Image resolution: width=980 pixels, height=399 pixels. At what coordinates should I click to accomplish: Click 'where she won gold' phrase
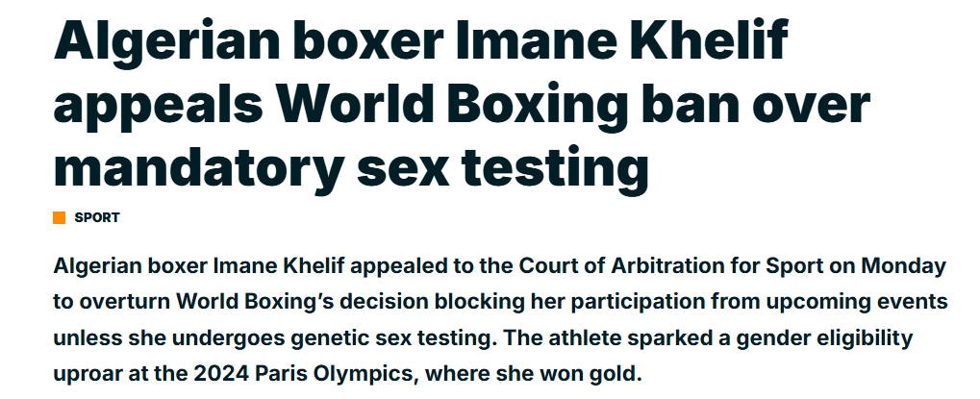535,376
